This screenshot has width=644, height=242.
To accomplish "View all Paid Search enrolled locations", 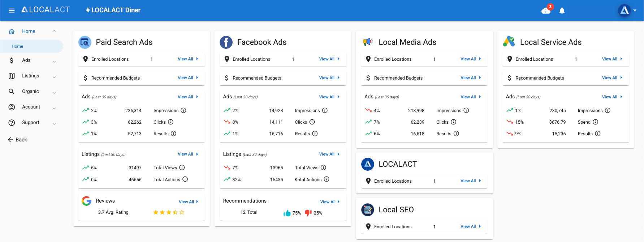I will click(x=188, y=59).
